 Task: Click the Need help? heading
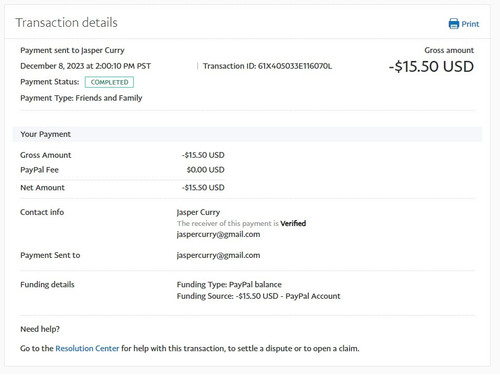click(40, 329)
